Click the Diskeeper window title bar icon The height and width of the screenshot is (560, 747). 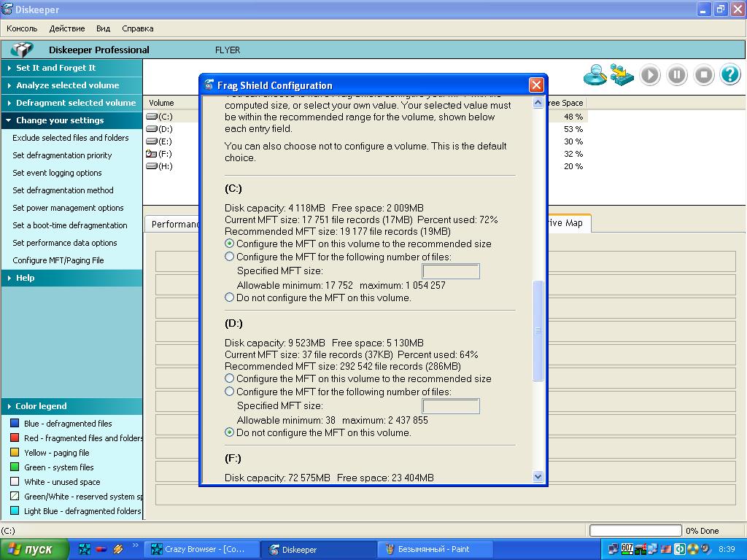[x=7, y=9]
